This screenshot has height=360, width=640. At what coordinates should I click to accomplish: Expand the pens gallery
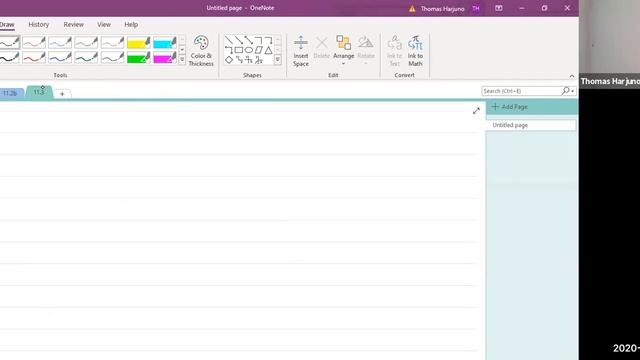(x=182, y=60)
